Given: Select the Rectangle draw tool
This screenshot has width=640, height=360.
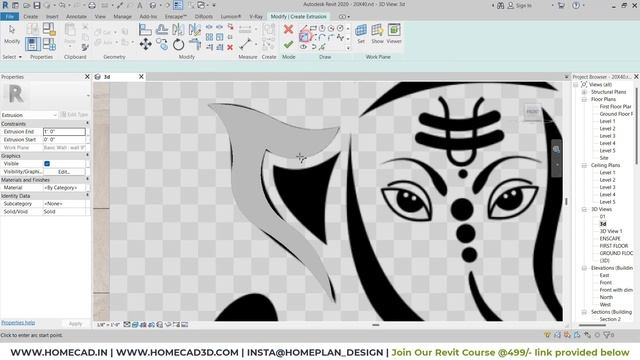Looking at the screenshot, I should [x=313, y=28].
